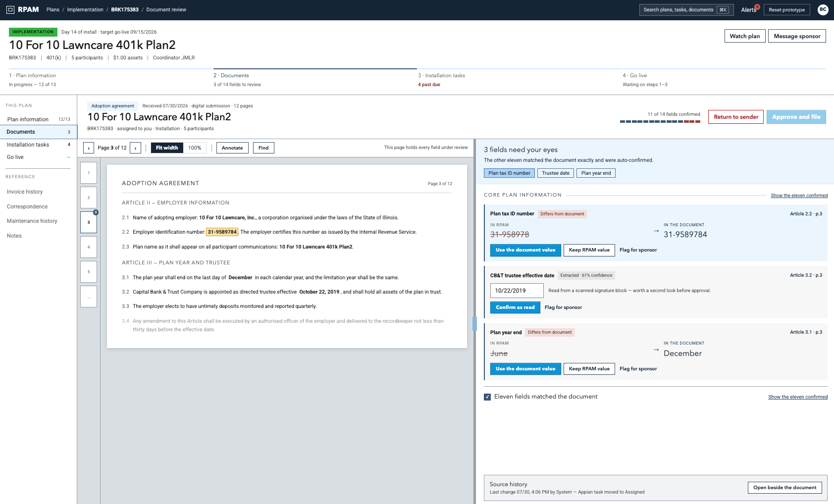
Task: Open Invoice history reference
Action: point(25,192)
